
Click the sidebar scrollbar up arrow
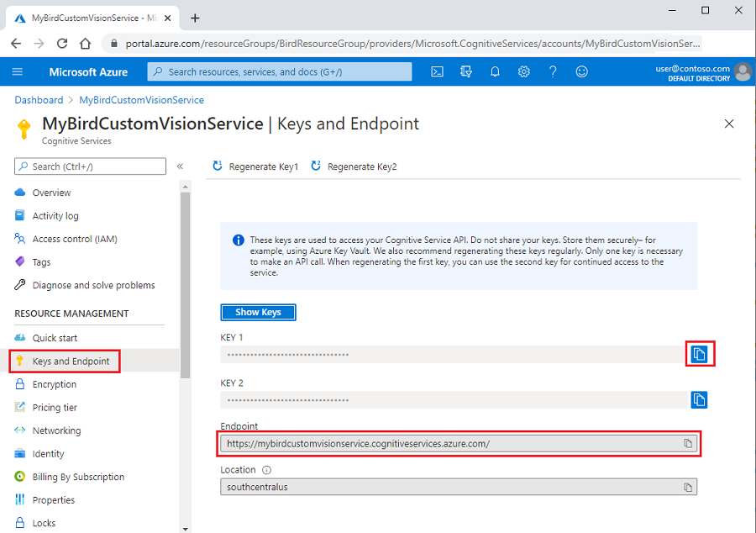click(x=185, y=187)
